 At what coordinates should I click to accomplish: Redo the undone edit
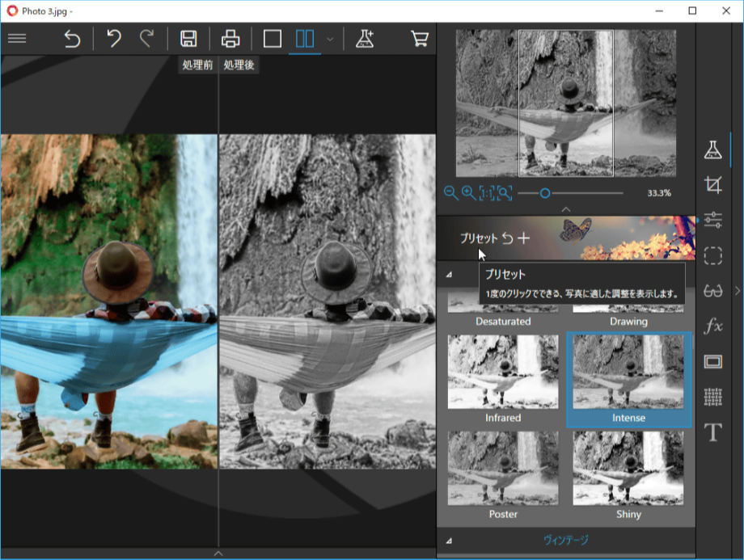click(147, 39)
